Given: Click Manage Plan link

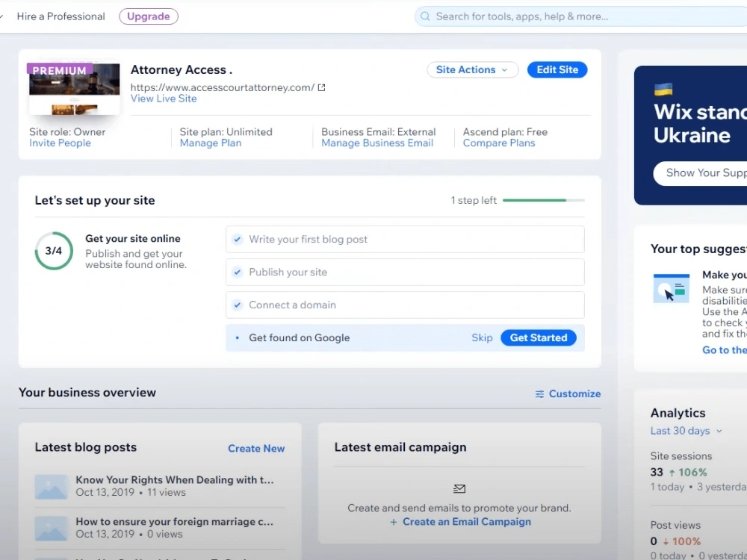Looking at the screenshot, I should point(211,143).
